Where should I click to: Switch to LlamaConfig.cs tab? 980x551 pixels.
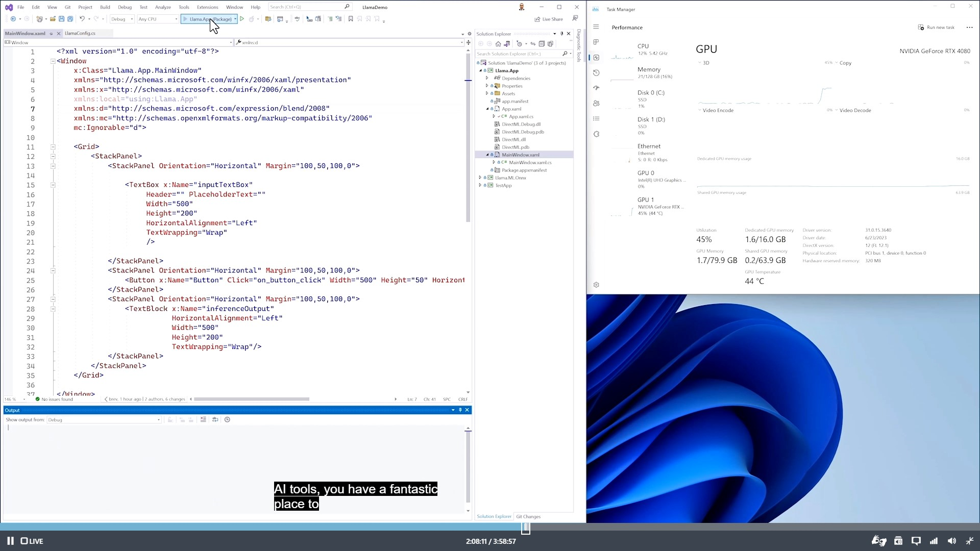80,33
